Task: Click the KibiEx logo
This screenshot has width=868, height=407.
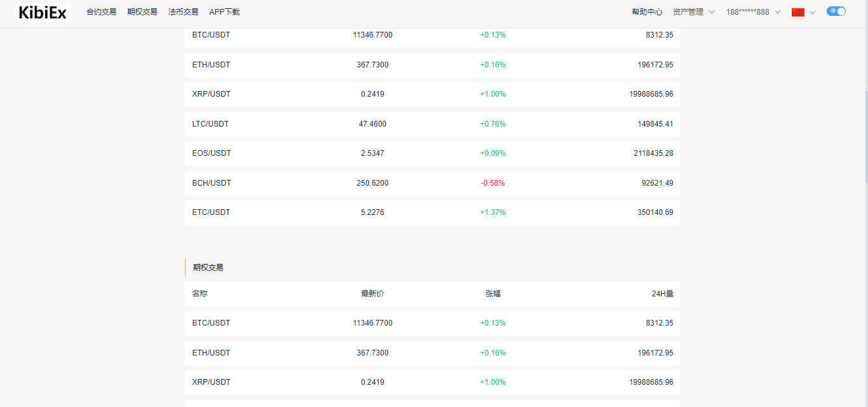Action: [x=43, y=12]
